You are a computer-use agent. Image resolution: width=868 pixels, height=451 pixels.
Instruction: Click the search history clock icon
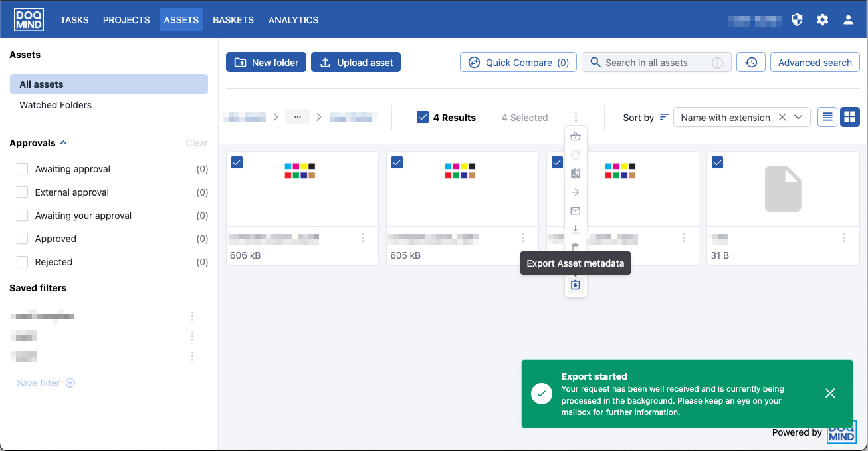tap(751, 63)
